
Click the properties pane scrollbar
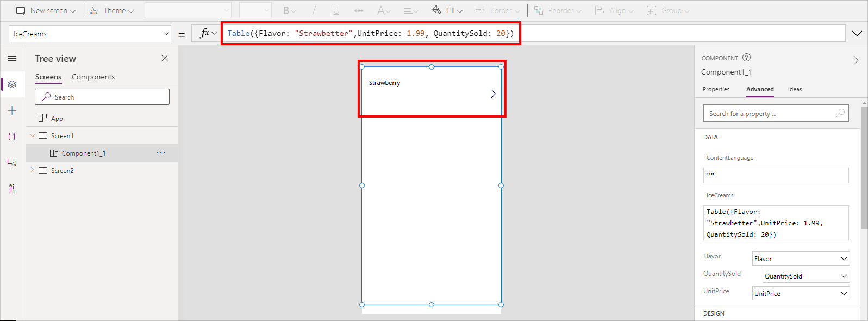(x=864, y=168)
